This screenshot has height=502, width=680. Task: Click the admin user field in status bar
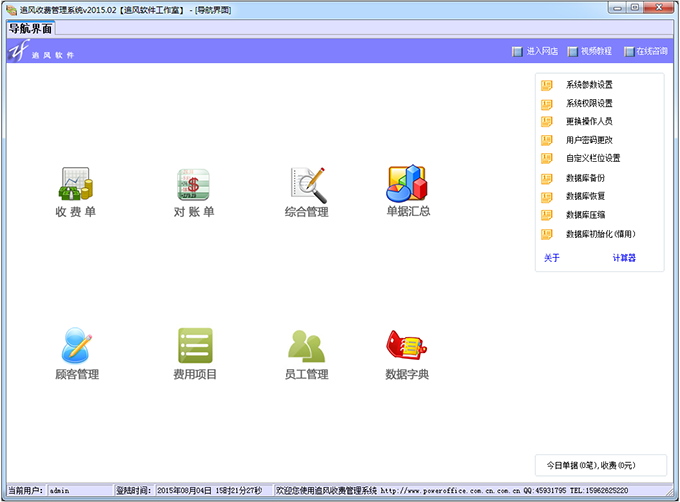[x=80, y=491]
